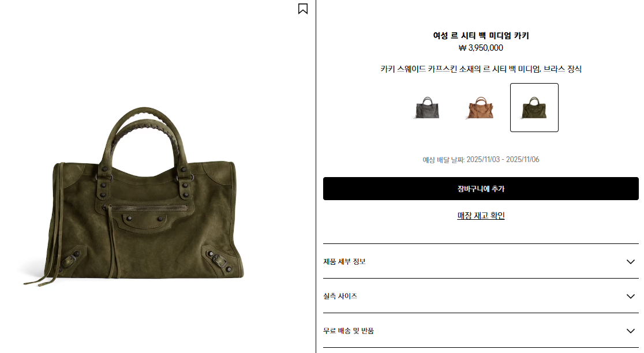The width and height of the screenshot is (644, 353).
Task: Click the 카키 스웨이드 카프스킨 description line
Action: (x=481, y=69)
